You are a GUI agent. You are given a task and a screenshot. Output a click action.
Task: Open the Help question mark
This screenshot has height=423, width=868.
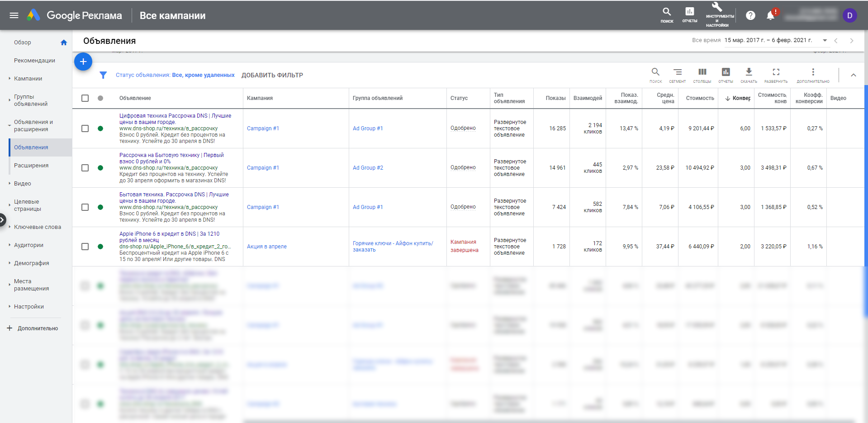[x=750, y=15]
